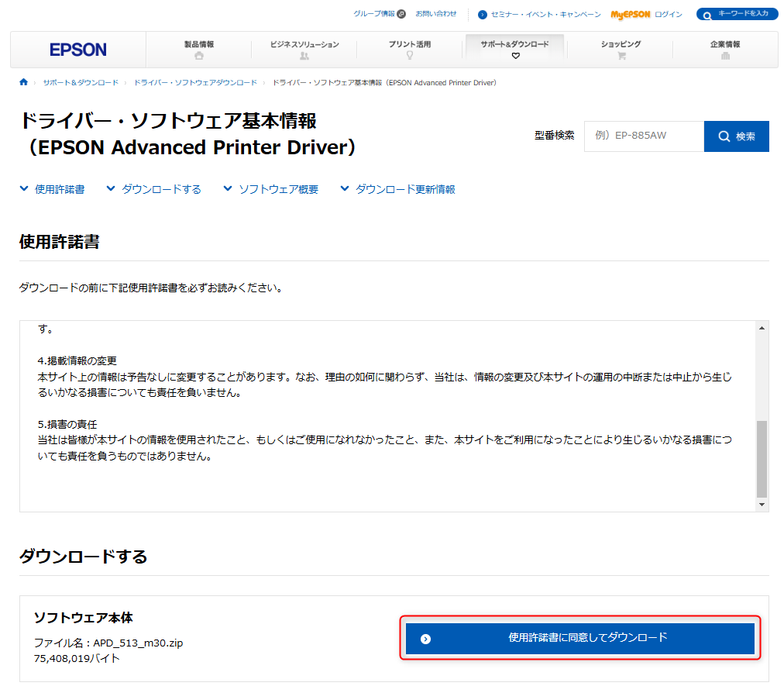Click the home icon in breadcrumb
Viewport: 784px width, 693px height.
pos(23,82)
